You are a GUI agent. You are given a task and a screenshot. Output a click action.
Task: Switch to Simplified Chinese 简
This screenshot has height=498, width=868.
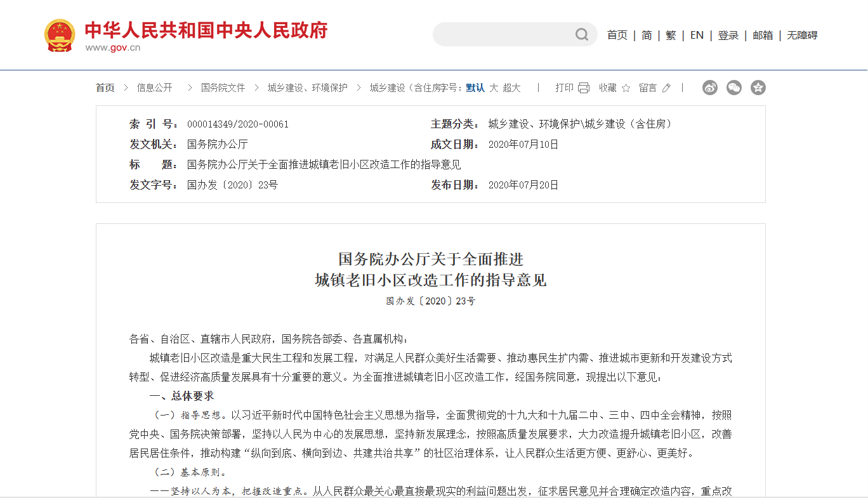pos(647,36)
